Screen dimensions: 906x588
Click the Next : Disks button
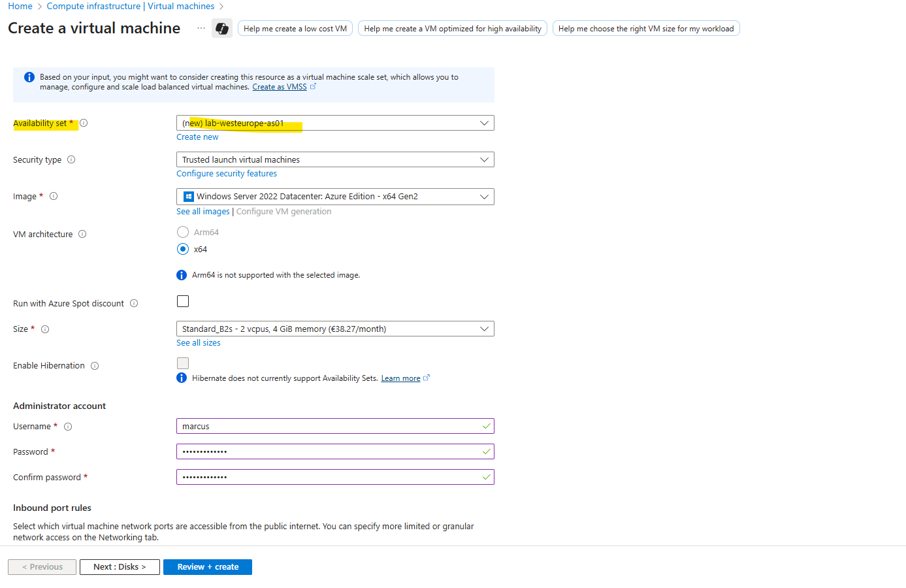(120, 567)
